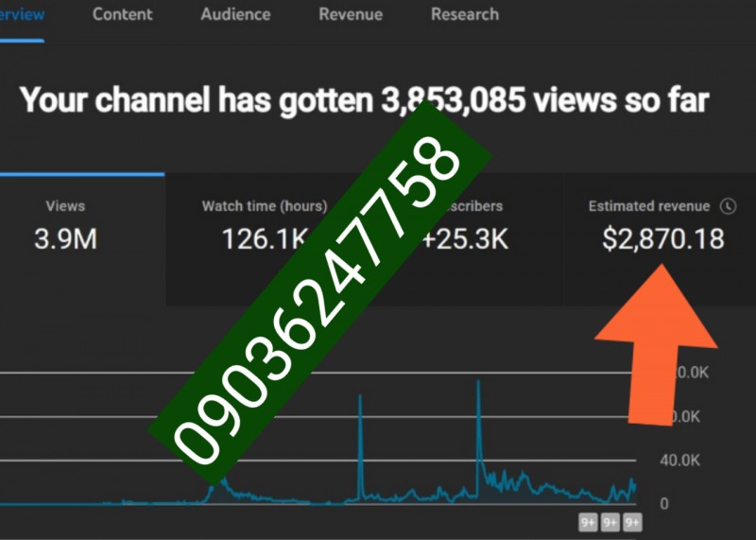Open the Audience tab
The height and width of the screenshot is (540, 756).
235,14
